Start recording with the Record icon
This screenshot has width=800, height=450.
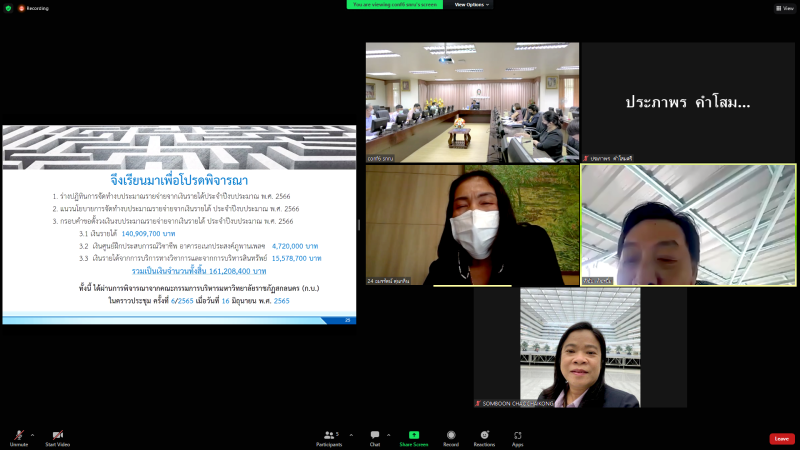point(451,438)
